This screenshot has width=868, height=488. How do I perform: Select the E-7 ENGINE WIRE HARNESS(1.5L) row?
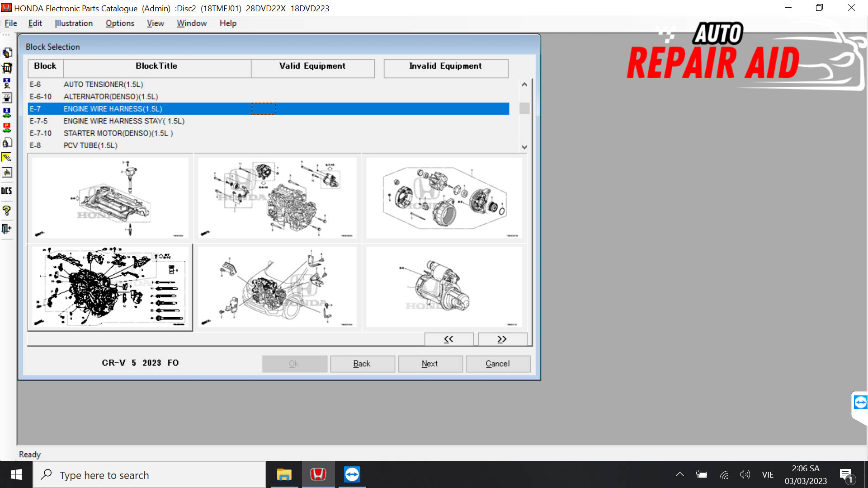click(x=269, y=109)
